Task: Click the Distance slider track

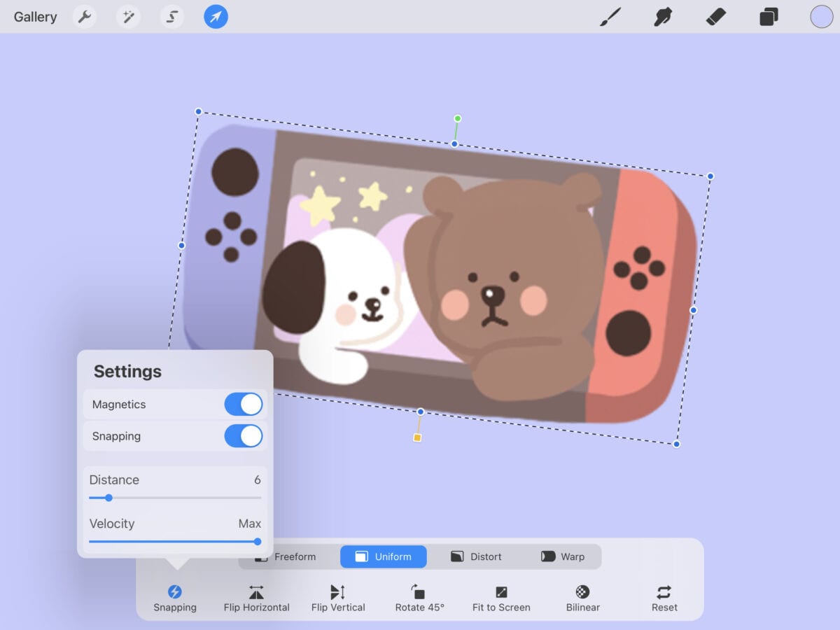Action: click(175, 498)
